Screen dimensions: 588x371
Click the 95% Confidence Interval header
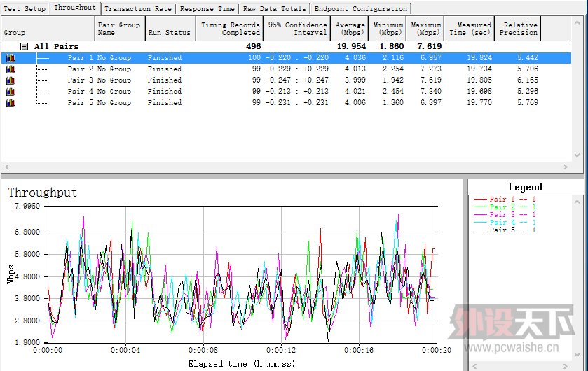point(296,29)
